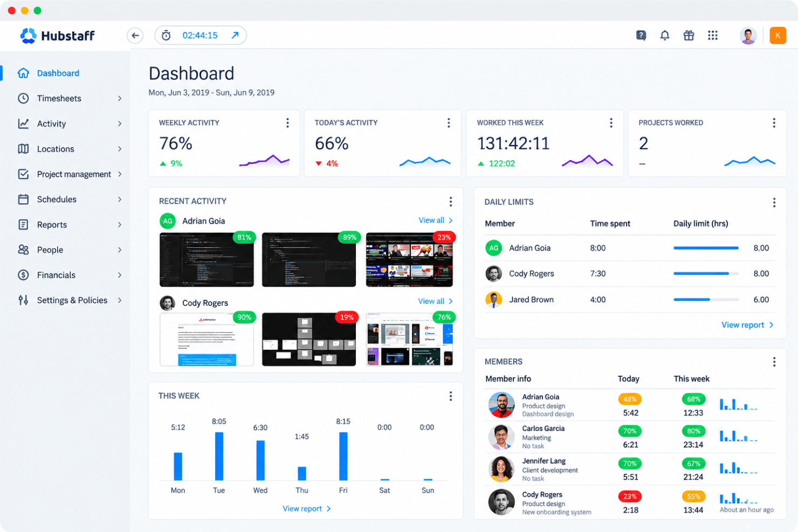Click the Hubstaff logo

tap(57, 36)
